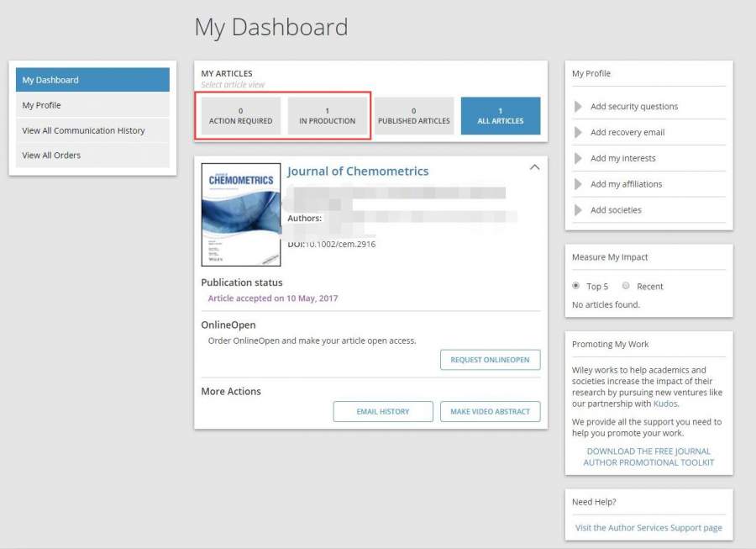Select the Top 5 radio button
Screen dimensions: 756x549
coord(575,286)
